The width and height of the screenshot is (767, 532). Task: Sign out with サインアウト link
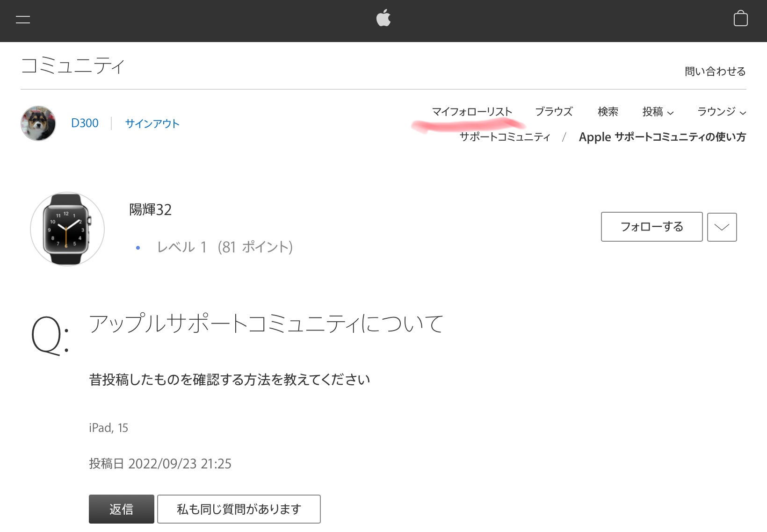[x=152, y=123]
